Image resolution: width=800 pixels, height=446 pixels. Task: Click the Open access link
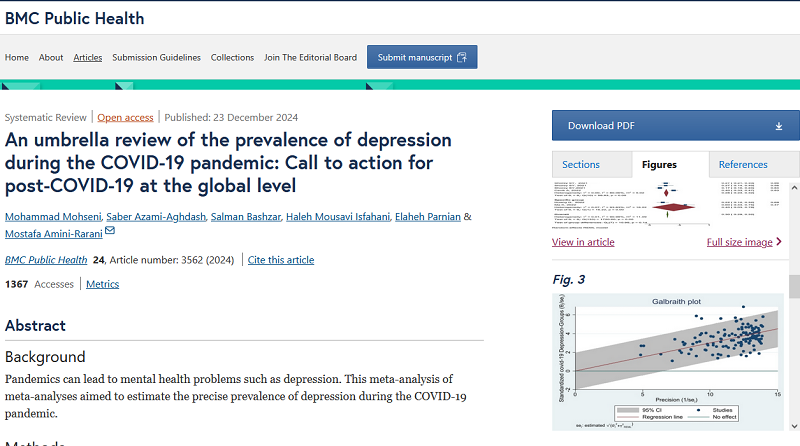(125, 117)
